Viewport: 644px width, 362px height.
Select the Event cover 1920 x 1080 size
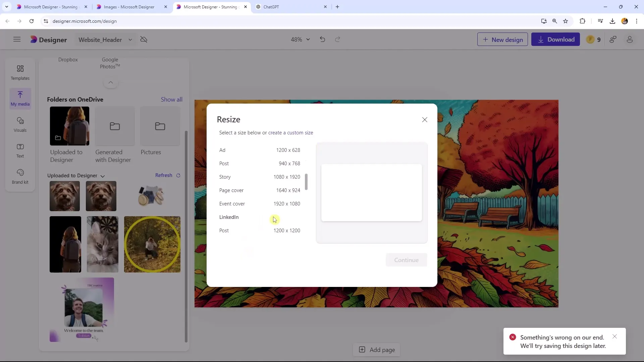click(260, 204)
